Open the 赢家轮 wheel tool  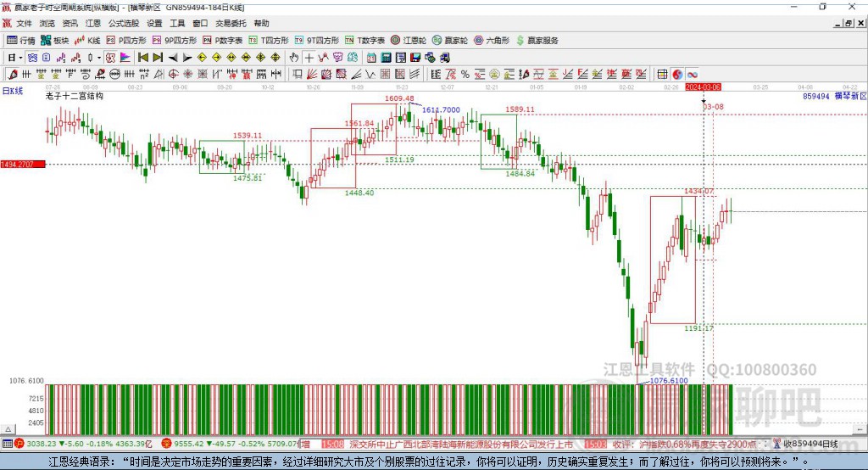point(450,41)
